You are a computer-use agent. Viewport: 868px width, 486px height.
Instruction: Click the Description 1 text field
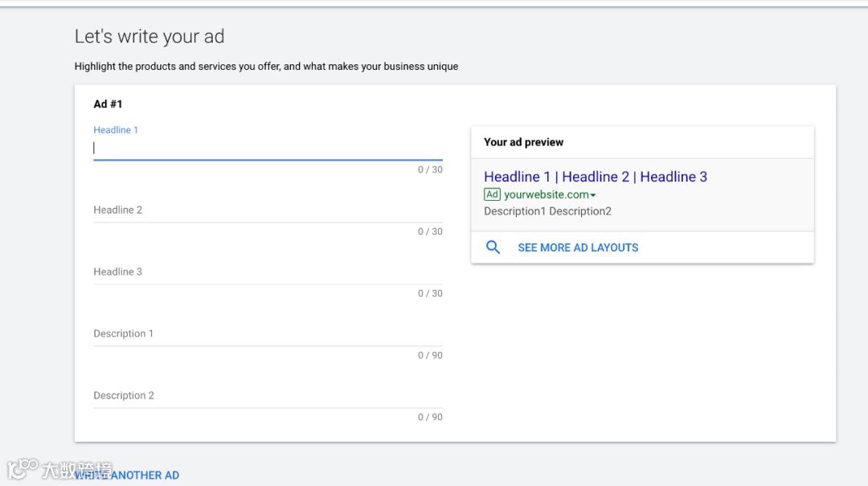(268, 334)
